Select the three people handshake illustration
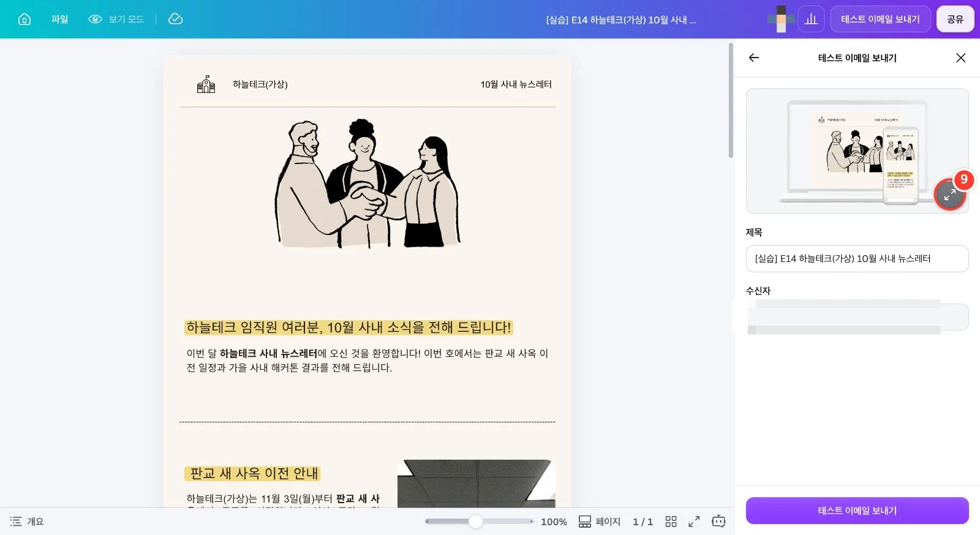The width and height of the screenshot is (980, 535). (367, 184)
